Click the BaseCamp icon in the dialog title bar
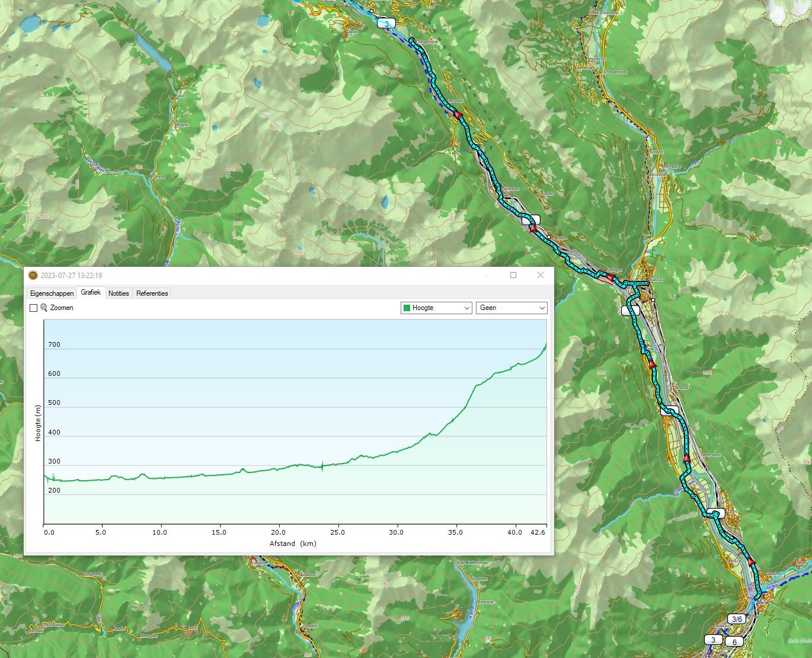 pos(33,275)
